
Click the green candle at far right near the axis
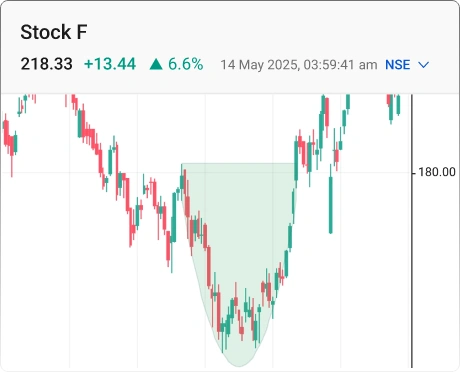[398, 105]
